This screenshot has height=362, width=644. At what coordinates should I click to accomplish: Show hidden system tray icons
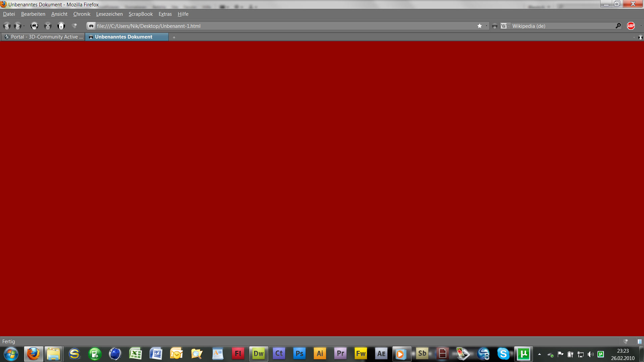tap(539, 354)
